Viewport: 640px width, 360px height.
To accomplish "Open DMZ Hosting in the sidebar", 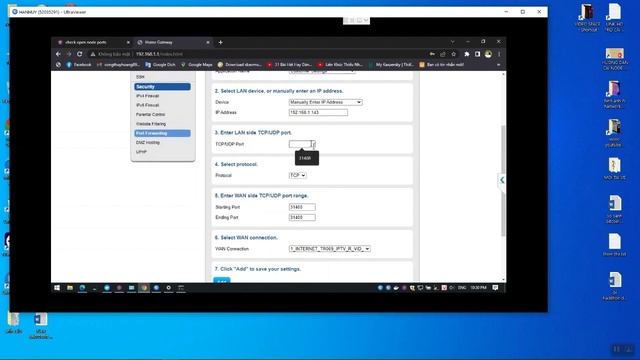I will (x=148, y=143).
